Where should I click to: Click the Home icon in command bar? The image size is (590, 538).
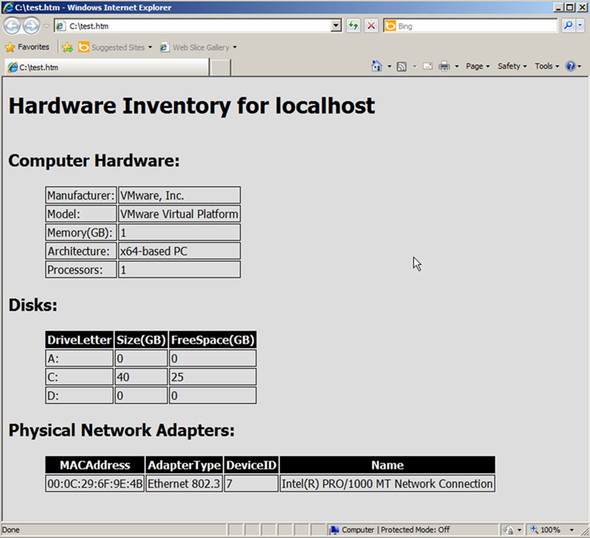[377, 66]
